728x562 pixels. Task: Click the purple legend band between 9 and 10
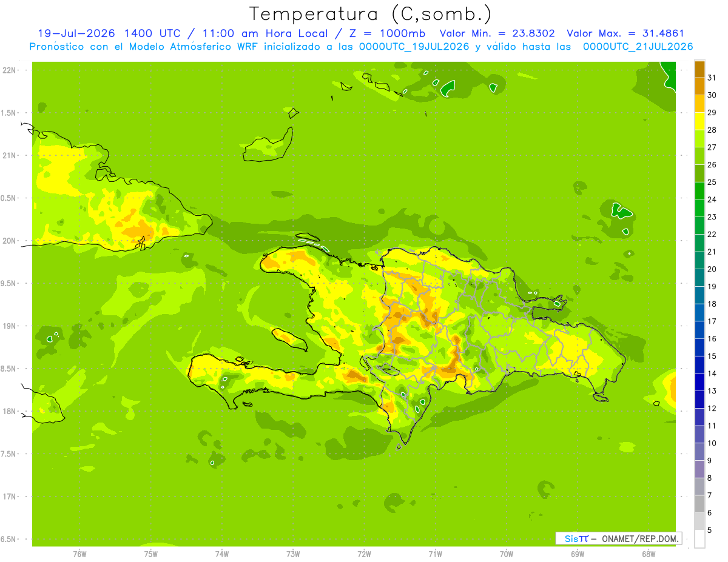coord(699,452)
